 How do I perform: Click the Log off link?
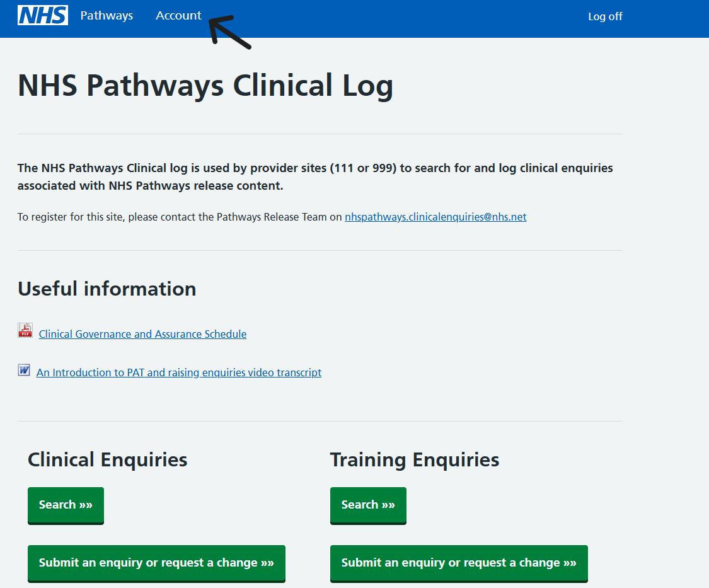605,17
